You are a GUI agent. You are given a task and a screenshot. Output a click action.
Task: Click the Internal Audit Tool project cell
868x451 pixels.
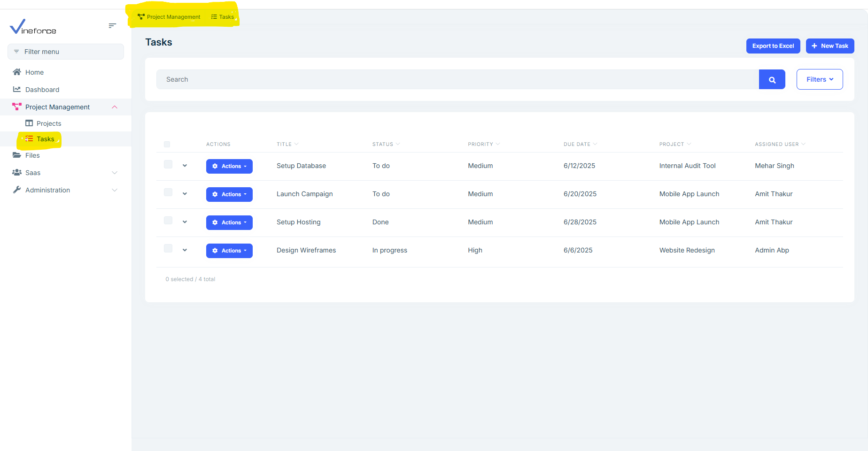(687, 166)
